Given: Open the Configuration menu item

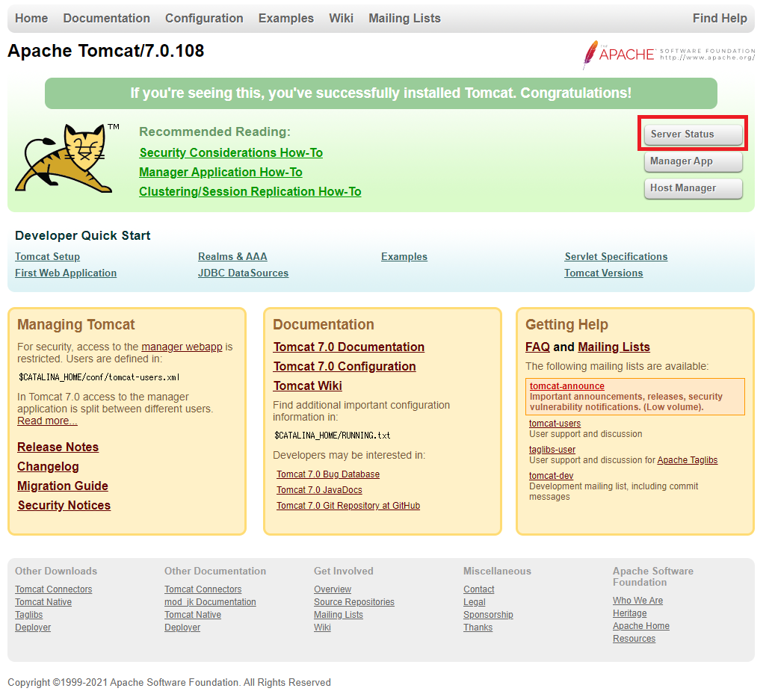Looking at the screenshot, I should (x=204, y=18).
